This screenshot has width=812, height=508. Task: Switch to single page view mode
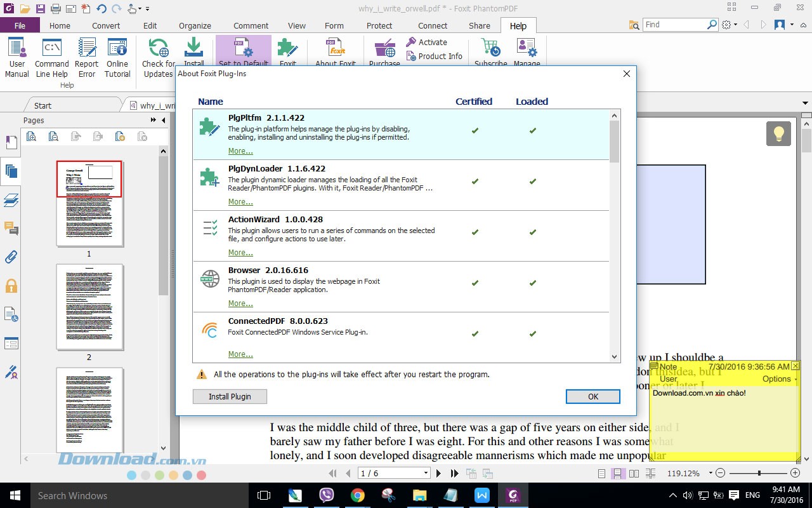point(602,474)
